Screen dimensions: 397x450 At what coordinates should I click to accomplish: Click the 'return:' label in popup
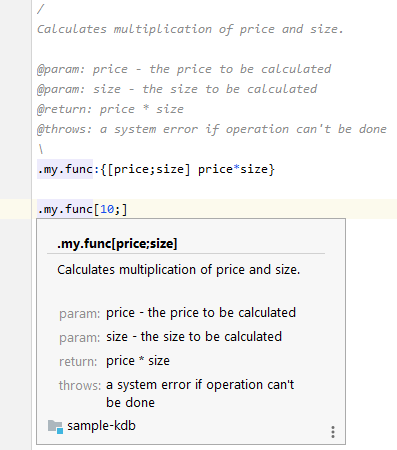point(78,361)
